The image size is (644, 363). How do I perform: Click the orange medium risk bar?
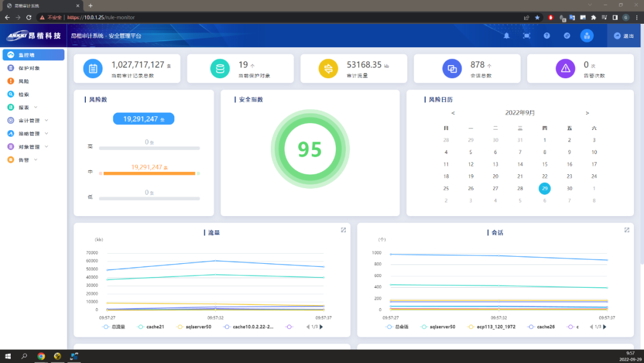pyautogui.click(x=149, y=174)
